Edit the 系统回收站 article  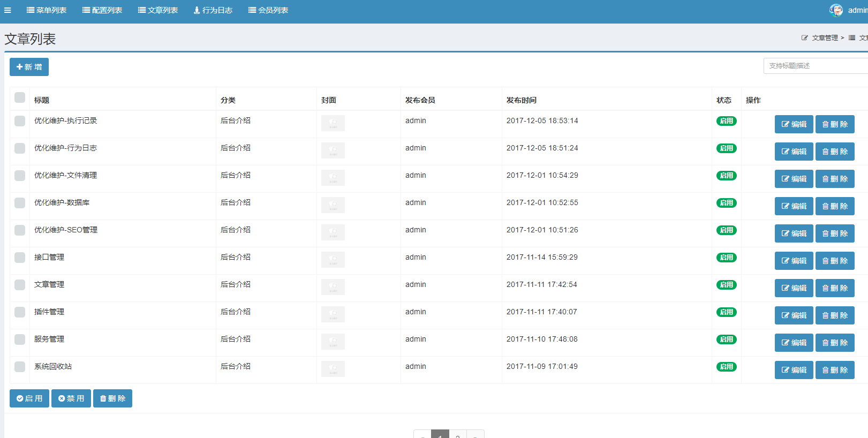pos(794,370)
